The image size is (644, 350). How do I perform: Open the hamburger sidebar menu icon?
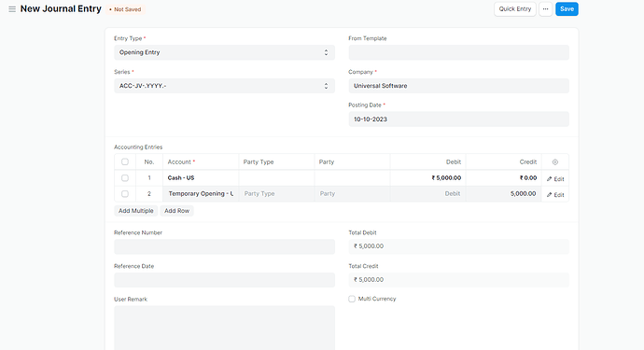click(12, 9)
